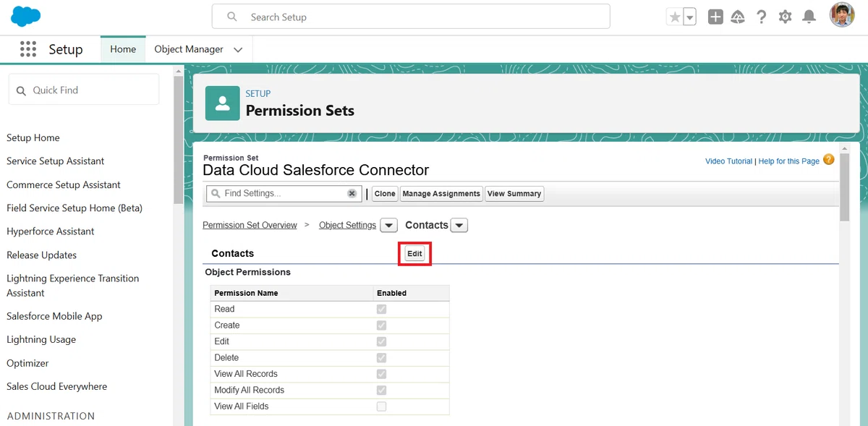868x426 pixels.
Task: Open Field Service Setup Home (Beta)
Action: 75,208
